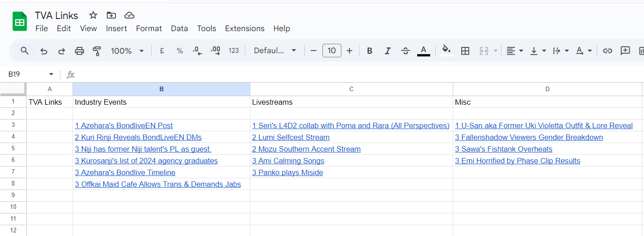The width and height of the screenshot is (644, 236).
Task: Open Lumi Selfcest Stream link
Action: point(291,137)
